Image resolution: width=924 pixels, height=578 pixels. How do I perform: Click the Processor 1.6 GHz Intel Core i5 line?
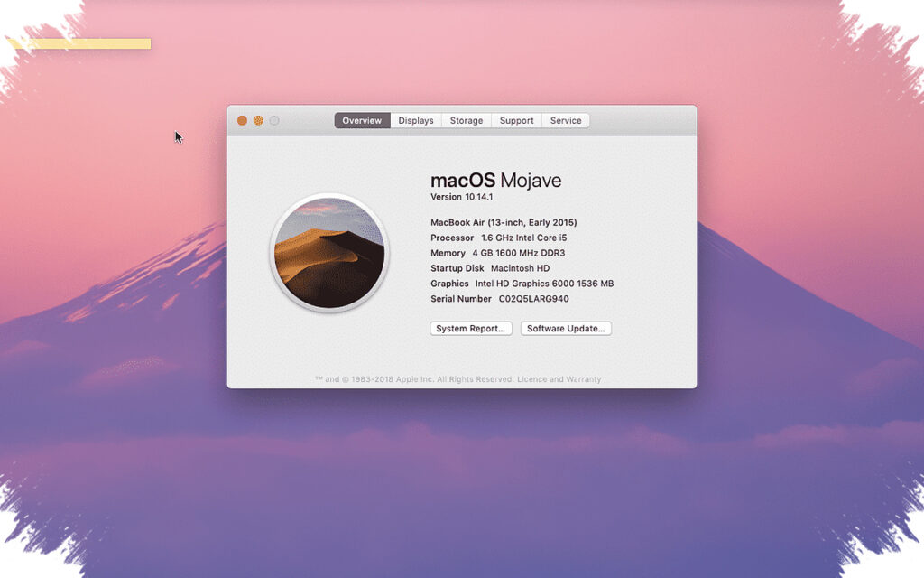tap(498, 238)
